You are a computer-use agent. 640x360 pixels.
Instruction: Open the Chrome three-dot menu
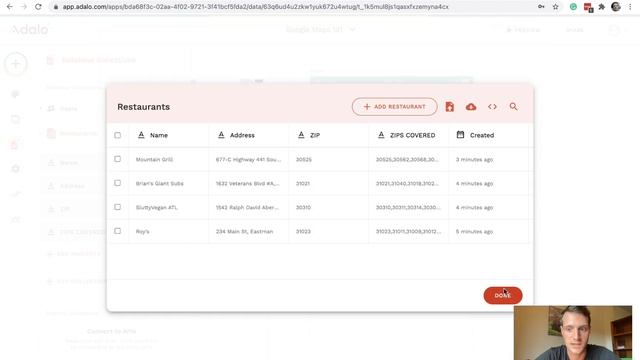630,7
